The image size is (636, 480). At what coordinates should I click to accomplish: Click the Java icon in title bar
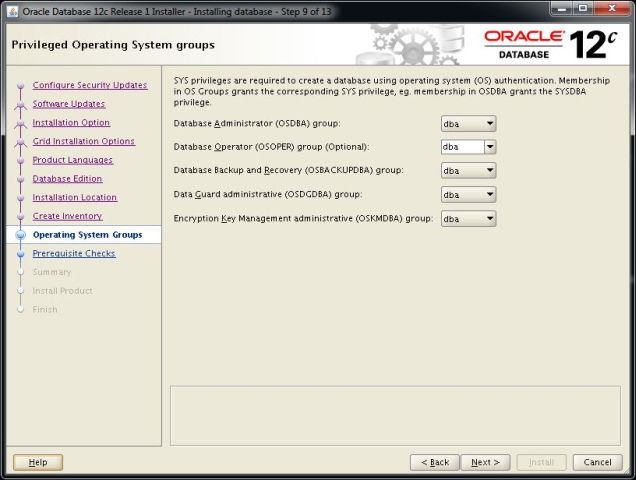13,11
